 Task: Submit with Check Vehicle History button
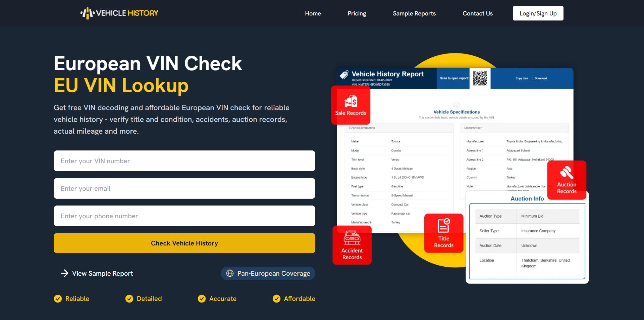184,243
